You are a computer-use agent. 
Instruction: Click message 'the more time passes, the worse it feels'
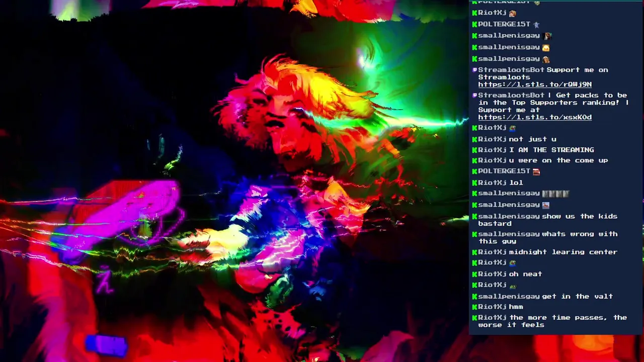point(552,321)
